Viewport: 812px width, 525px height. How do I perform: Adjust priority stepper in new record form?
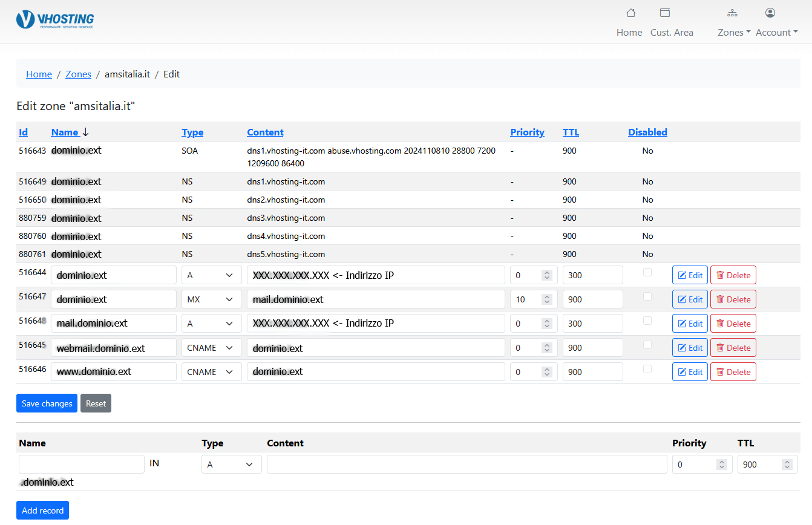point(721,465)
